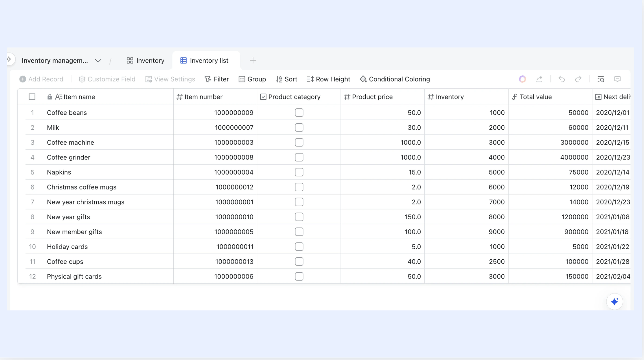Open Customize Field settings
Image resolution: width=644 pixels, height=360 pixels.
click(107, 79)
